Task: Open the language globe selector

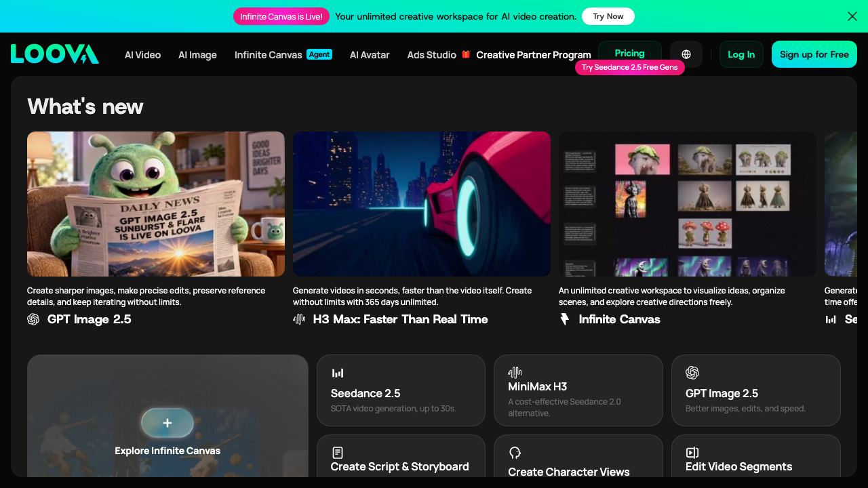Action: point(686,54)
